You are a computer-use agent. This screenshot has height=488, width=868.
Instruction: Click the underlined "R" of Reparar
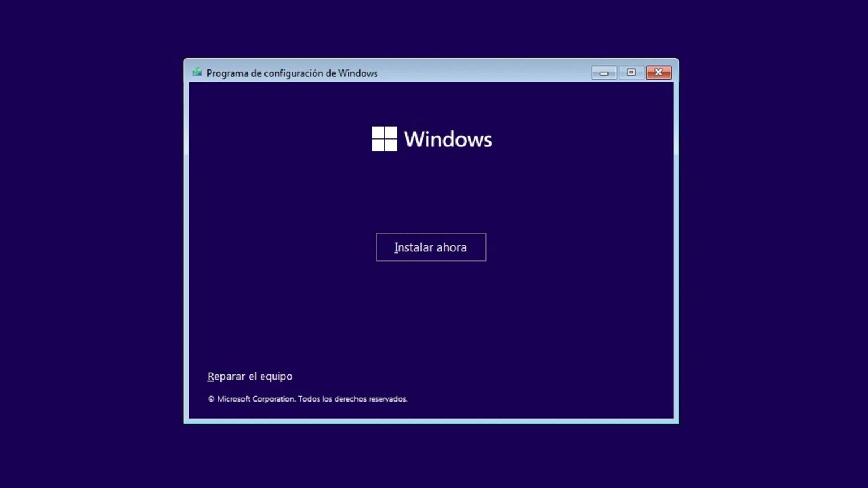211,376
